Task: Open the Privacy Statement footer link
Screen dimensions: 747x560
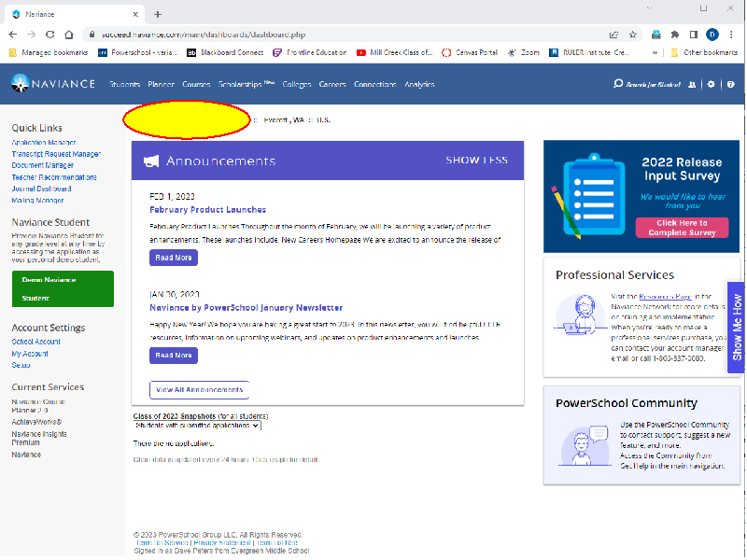Action: 222,542
